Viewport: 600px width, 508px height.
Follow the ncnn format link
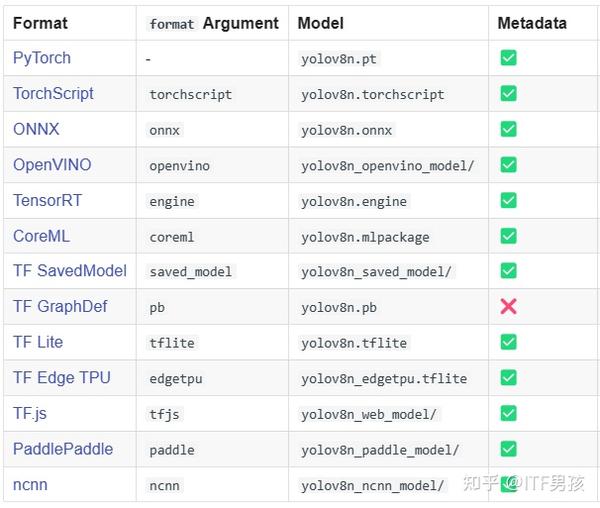click(x=30, y=485)
